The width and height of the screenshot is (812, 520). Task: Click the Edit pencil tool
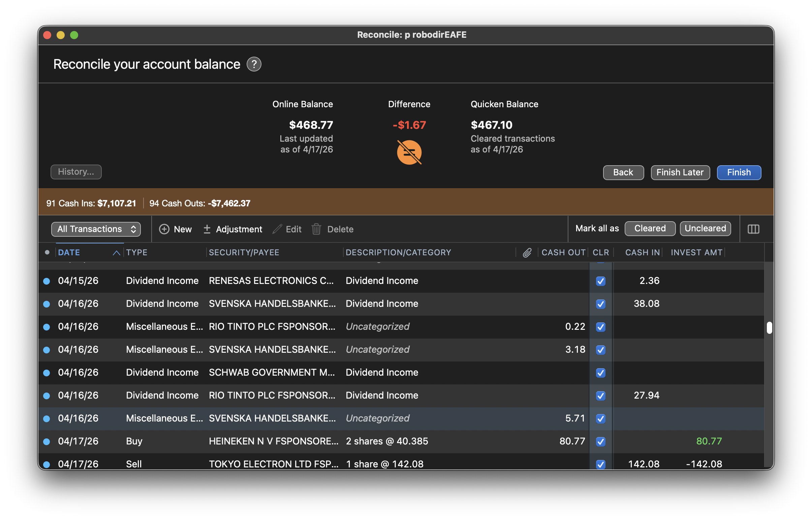(x=287, y=229)
